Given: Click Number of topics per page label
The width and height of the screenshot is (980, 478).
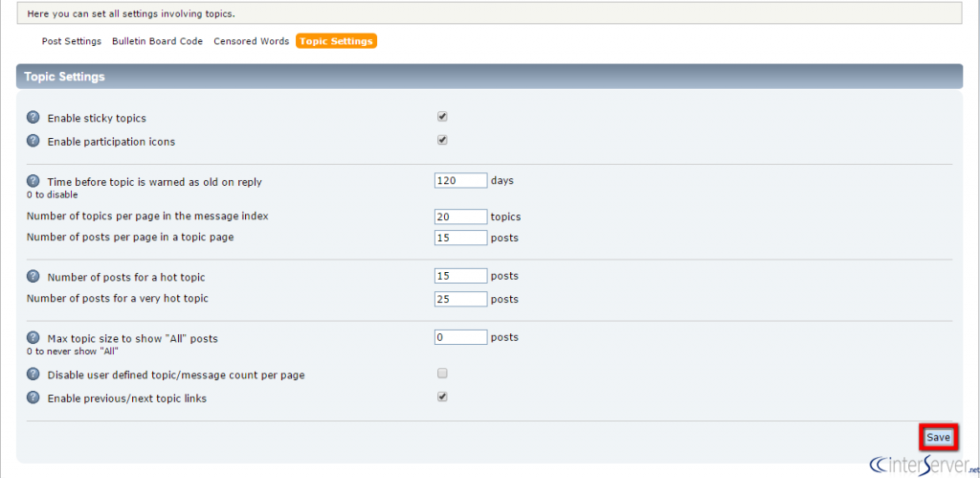Looking at the screenshot, I should point(147,216).
